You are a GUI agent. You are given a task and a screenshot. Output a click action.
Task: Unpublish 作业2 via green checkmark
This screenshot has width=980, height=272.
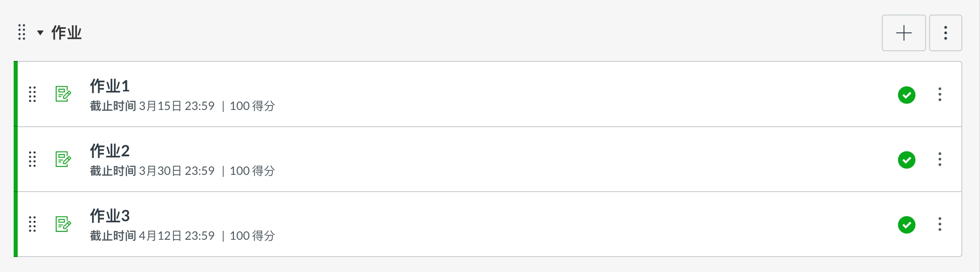point(907,160)
